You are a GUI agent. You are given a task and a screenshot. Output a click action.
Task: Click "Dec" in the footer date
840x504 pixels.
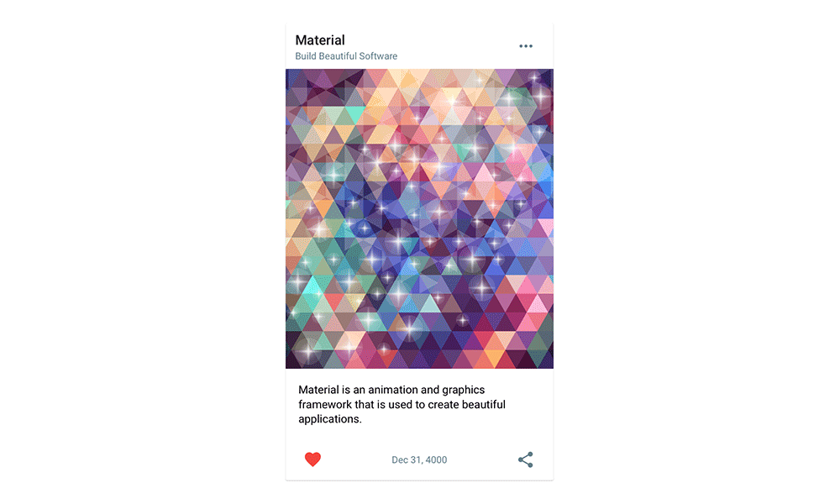tap(400, 459)
